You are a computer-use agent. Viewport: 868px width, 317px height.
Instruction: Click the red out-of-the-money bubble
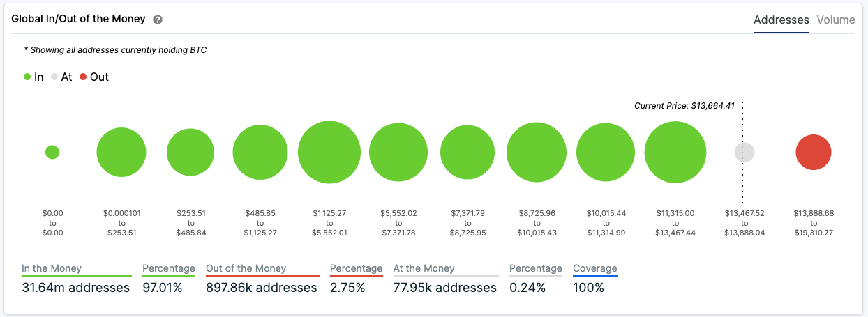click(x=813, y=152)
